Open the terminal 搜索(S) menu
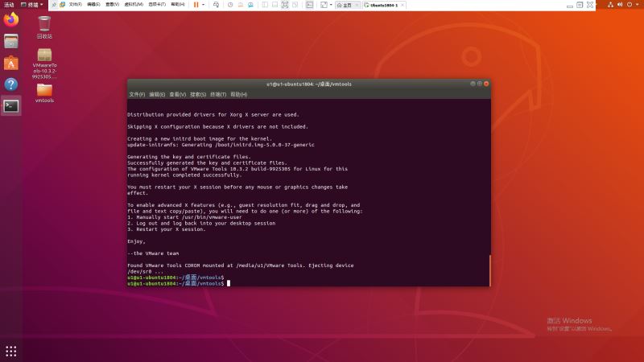The image size is (644, 362). click(198, 94)
